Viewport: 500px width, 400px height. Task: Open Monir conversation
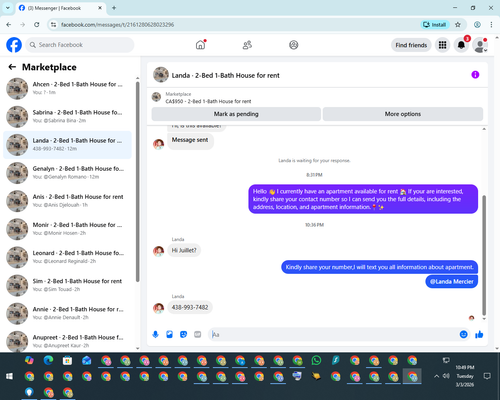click(67, 229)
